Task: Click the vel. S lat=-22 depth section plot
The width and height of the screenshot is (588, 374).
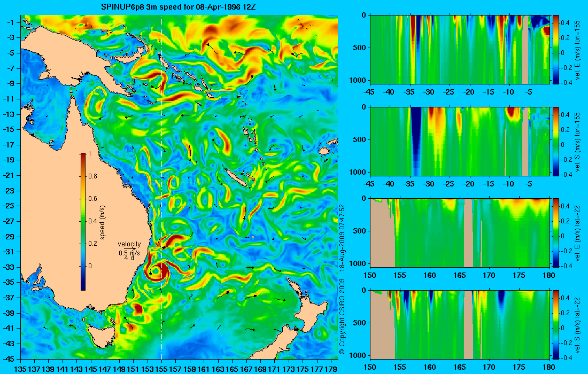Action: (460, 324)
